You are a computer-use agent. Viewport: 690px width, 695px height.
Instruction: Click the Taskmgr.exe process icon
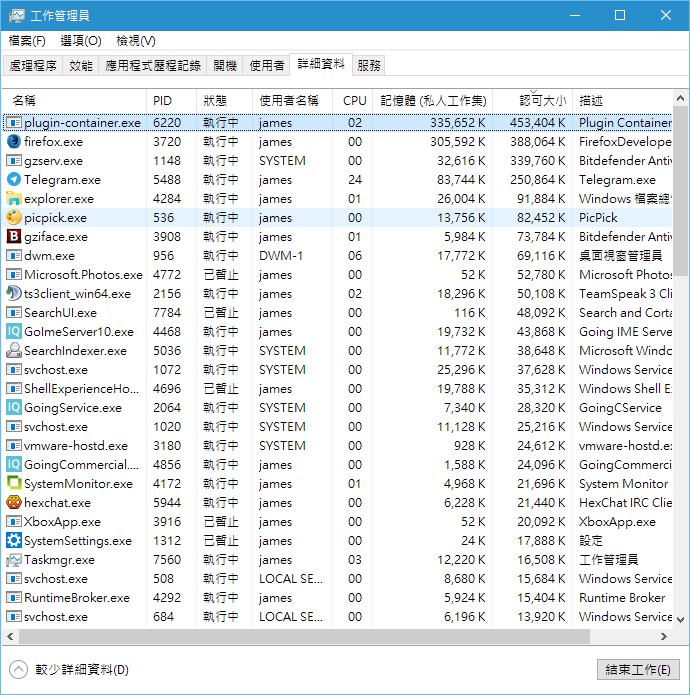[14, 560]
